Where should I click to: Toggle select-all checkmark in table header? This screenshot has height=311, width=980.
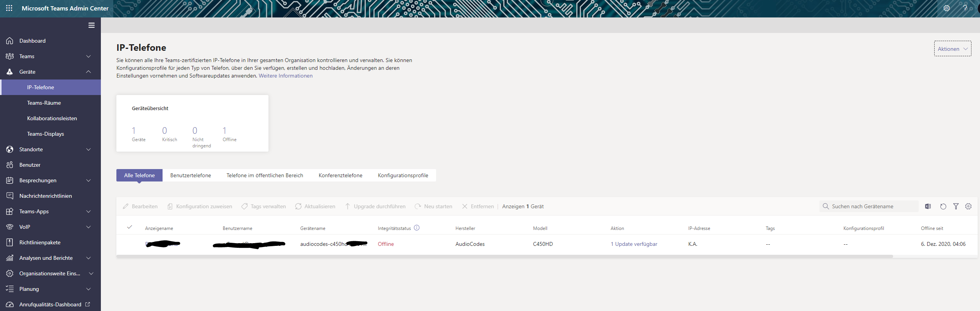click(130, 227)
